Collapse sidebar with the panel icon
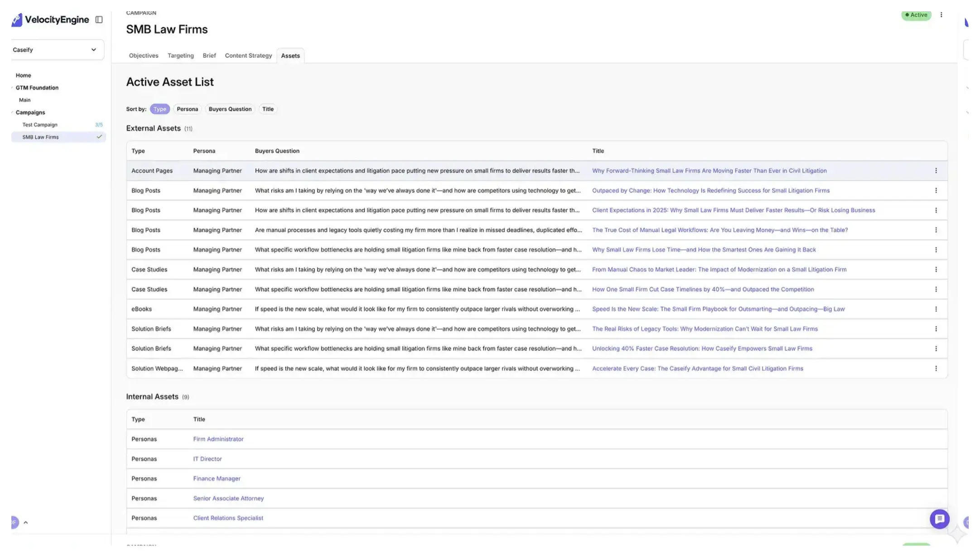The image size is (980, 555). tap(99, 19)
